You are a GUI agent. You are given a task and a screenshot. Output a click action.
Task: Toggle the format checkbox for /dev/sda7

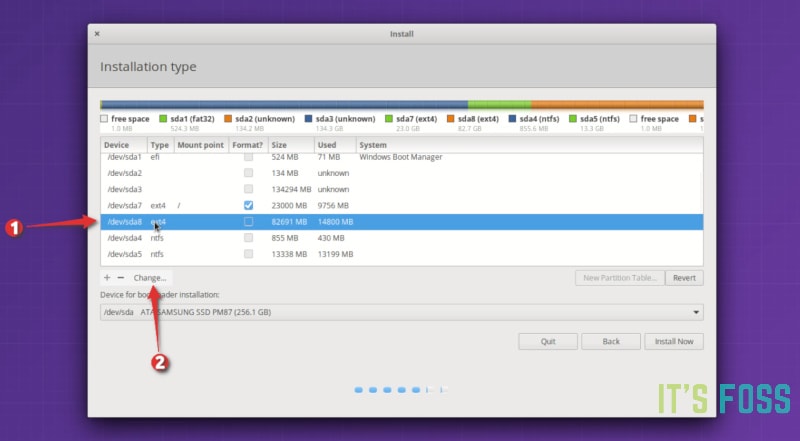point(248,205)
